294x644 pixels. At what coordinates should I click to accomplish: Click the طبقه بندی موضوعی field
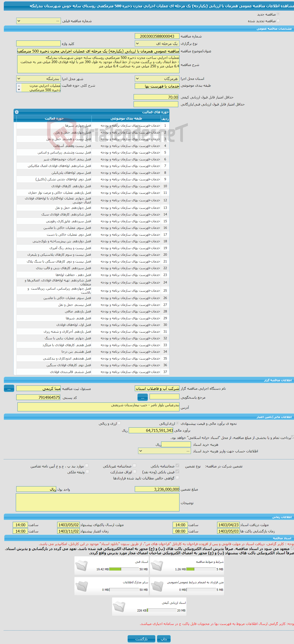(157, 86)
